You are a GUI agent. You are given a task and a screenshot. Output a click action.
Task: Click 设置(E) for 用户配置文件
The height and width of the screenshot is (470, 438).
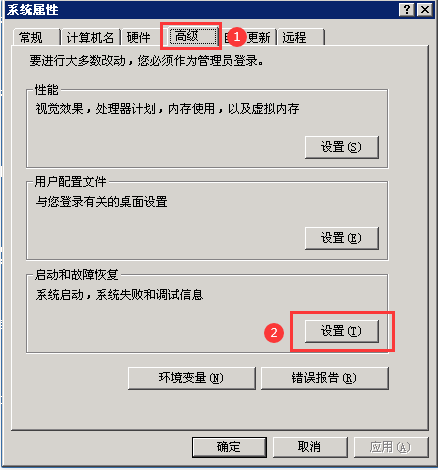(x=342, y=238)
